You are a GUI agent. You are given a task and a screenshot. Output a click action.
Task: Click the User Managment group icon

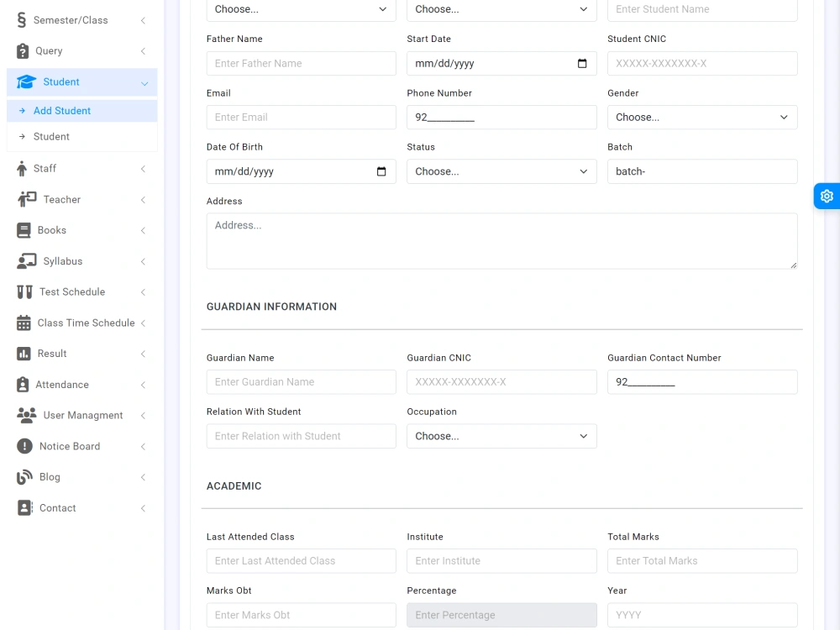(26, 415)
